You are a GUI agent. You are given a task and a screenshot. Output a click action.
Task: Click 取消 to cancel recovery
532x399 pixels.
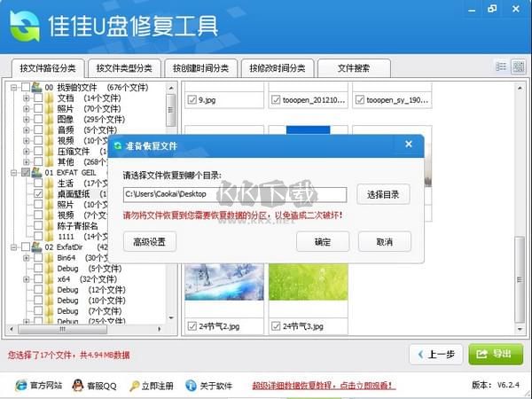click(x=385, y=241)
